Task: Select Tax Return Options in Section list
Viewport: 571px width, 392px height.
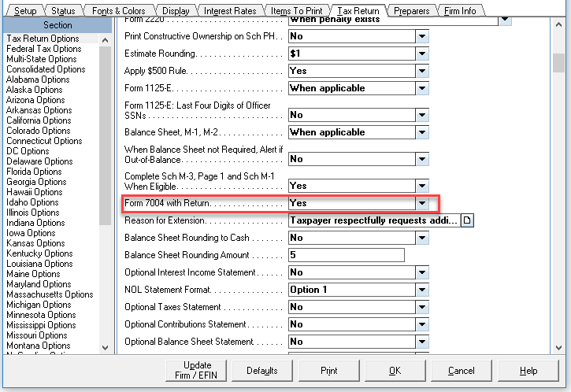Action: tap(43, 39)
